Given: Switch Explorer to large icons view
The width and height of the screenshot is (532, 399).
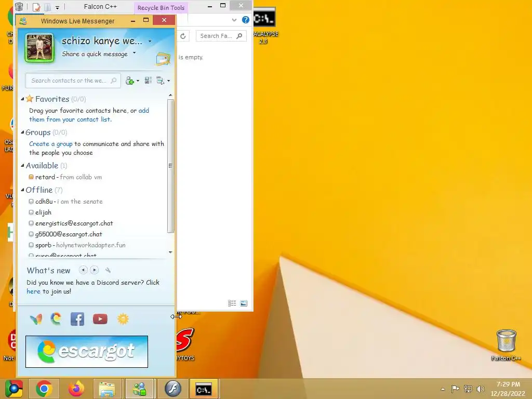Looking at the screenshot, I should pos(244,303).
